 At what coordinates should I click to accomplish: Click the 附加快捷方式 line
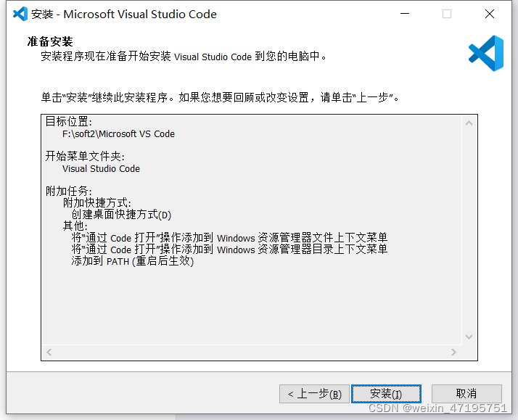click(97, 202)
